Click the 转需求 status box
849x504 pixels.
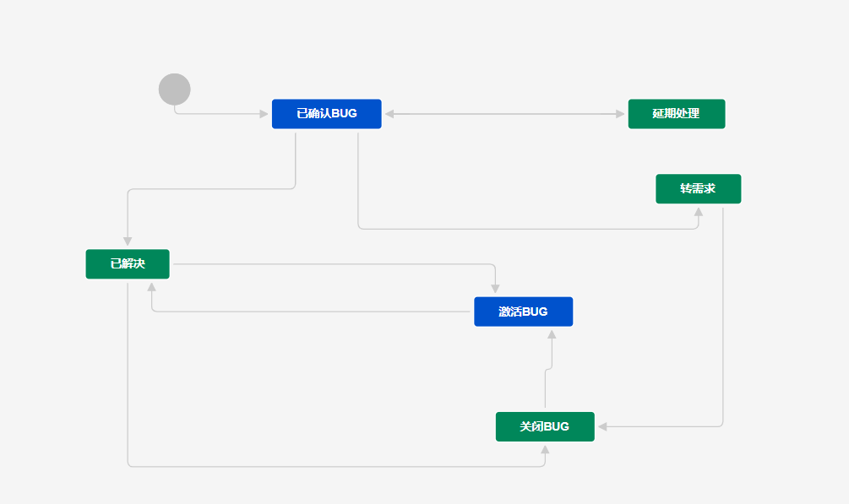click(x=698, y=189)
